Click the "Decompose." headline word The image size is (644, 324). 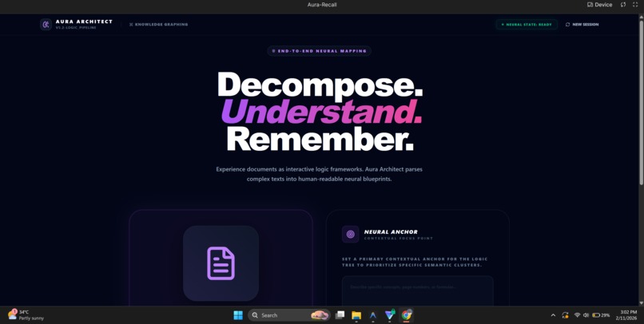320,85
